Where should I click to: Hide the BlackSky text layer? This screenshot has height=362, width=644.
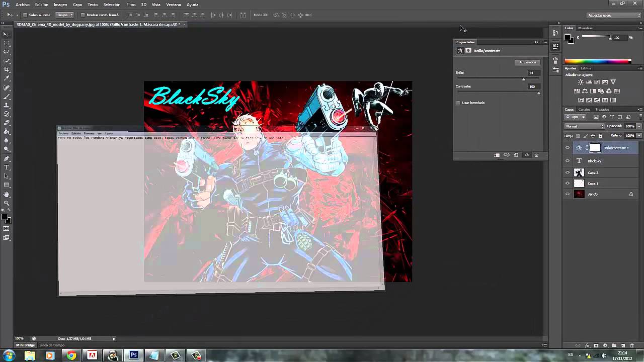(568, 161)
